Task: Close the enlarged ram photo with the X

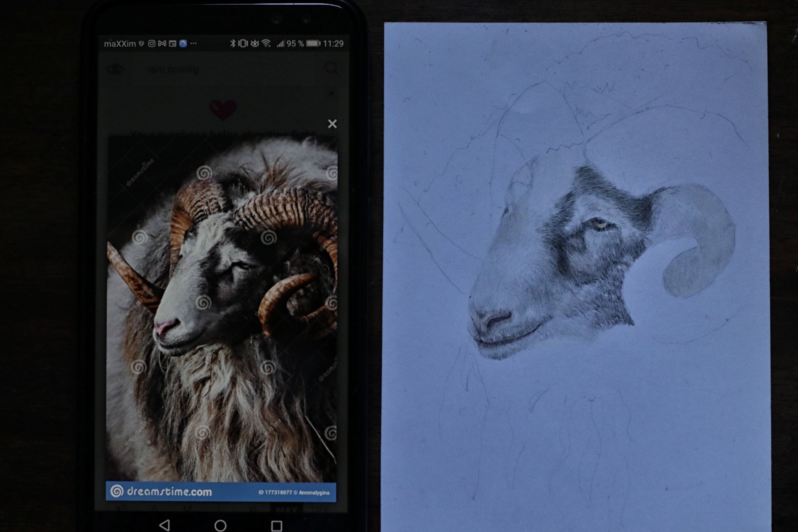Action: (332, 124)
